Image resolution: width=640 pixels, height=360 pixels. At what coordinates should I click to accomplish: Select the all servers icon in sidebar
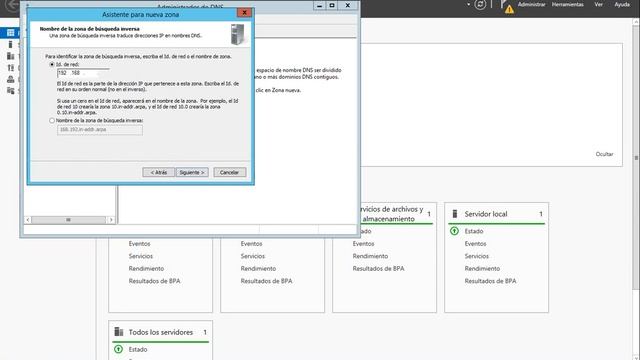(11, 56)
